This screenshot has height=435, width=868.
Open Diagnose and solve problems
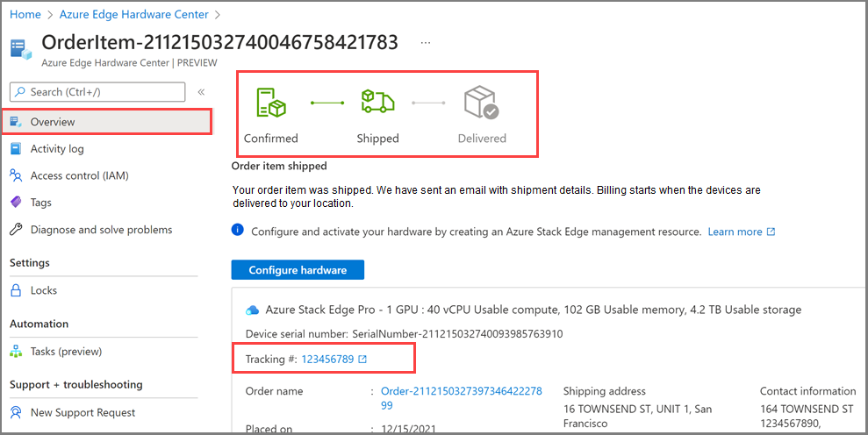101,230
